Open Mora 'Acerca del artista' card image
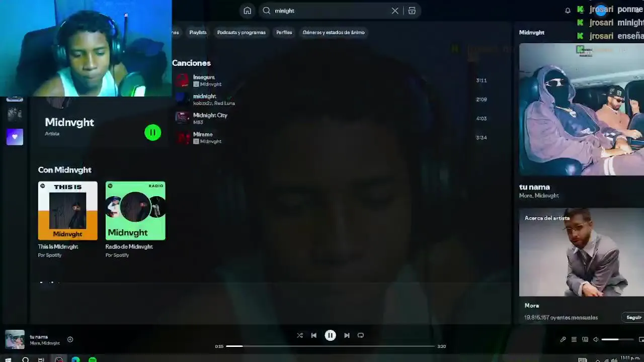The width and height of the screenshot is (644, 362). point(582,252)
